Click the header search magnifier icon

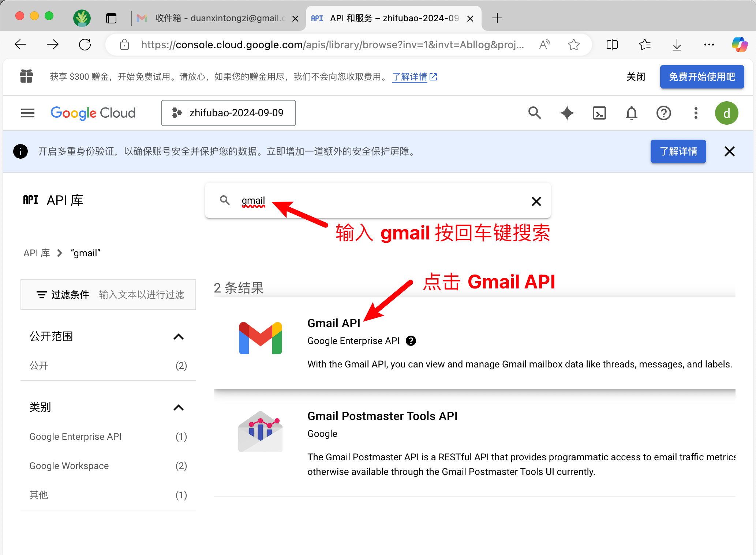(x=535, y=113)
